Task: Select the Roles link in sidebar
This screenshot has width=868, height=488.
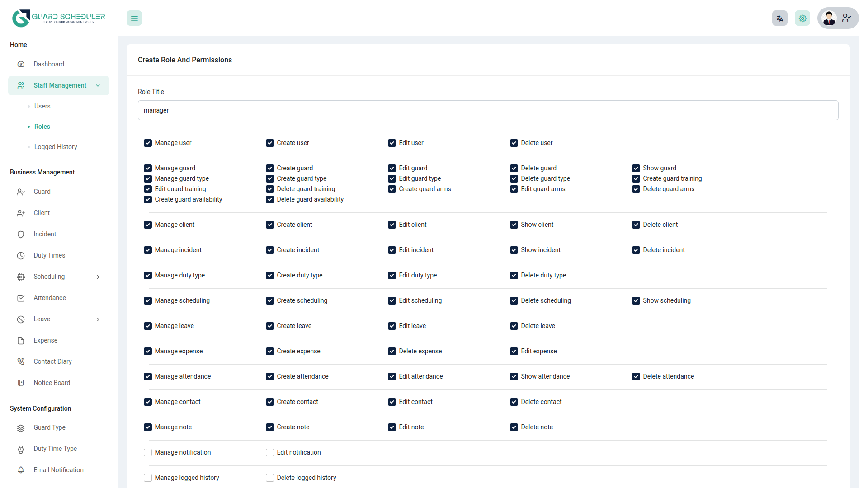Action: point(42,127)
